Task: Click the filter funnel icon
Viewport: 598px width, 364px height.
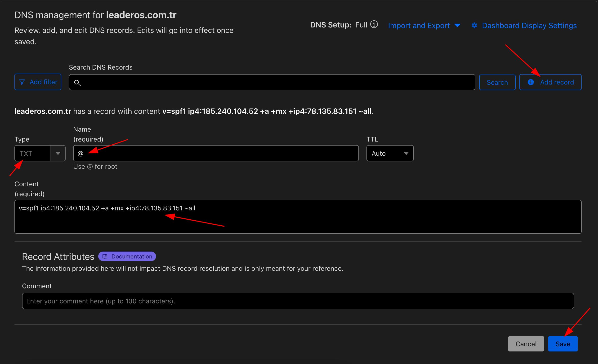Action: [22, 82]
